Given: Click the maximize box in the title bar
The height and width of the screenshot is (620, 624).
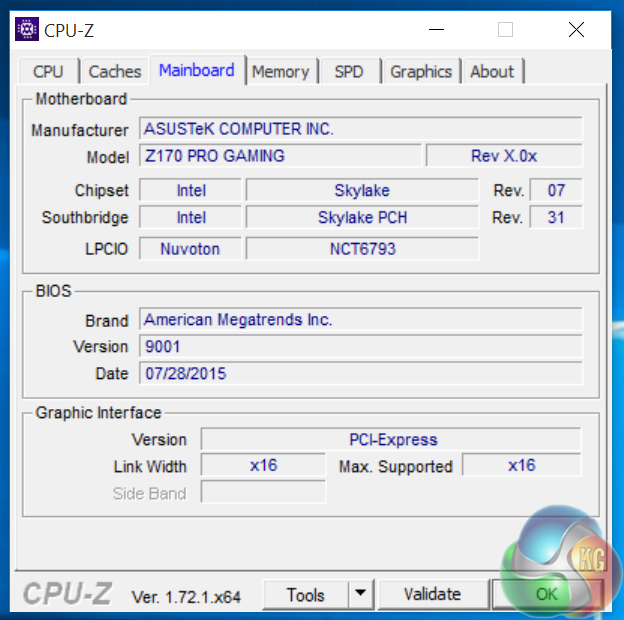Looking at the screenshot, I should (x=505, y=29).
